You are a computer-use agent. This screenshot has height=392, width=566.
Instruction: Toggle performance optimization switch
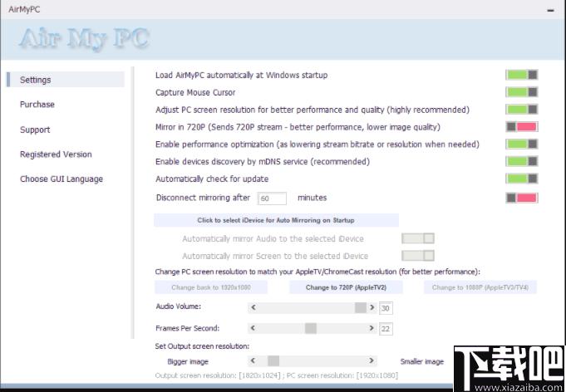click(x=522, y=145)
